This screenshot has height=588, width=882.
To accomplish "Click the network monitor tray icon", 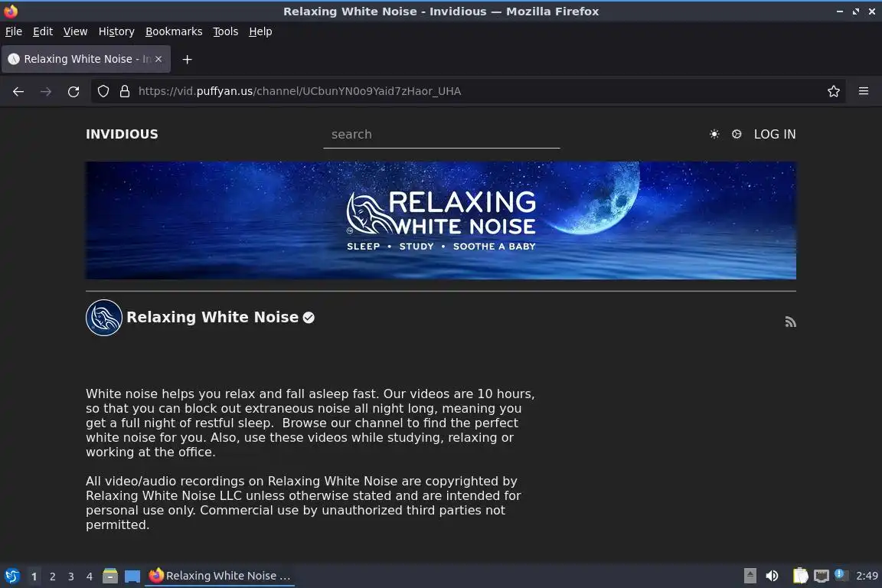I will (822, 576).
